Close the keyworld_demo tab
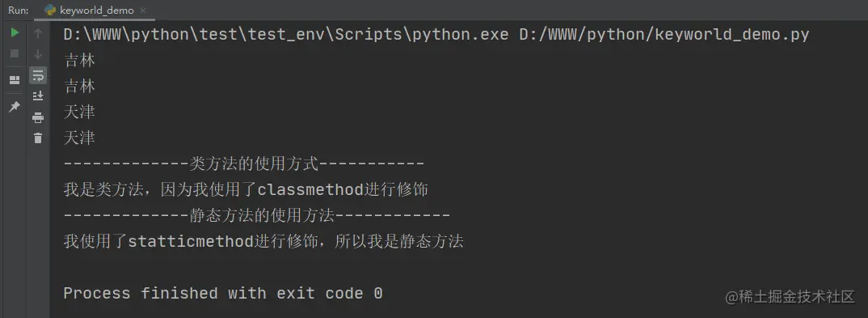Viewport: 868px width, 318px height. 143,11
